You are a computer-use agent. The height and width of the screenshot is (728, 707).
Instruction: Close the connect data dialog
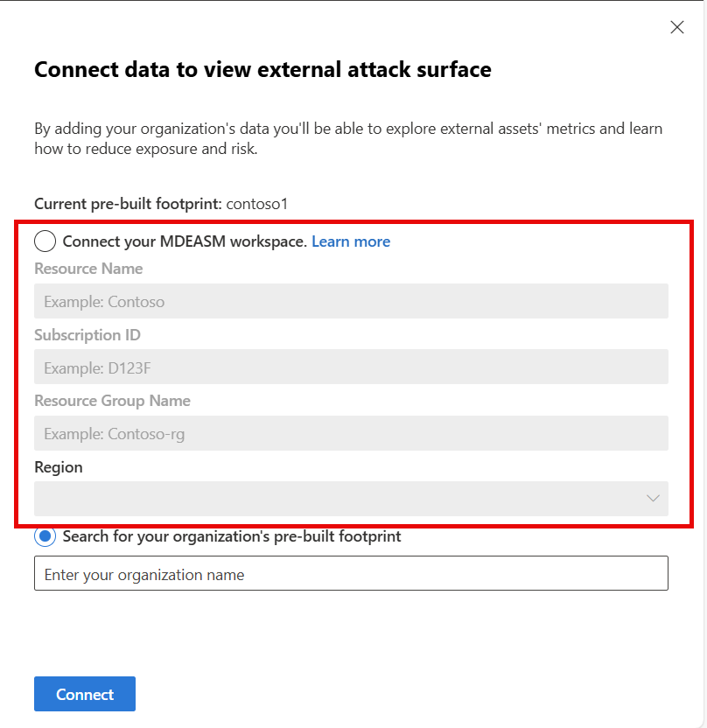point(676,27)
